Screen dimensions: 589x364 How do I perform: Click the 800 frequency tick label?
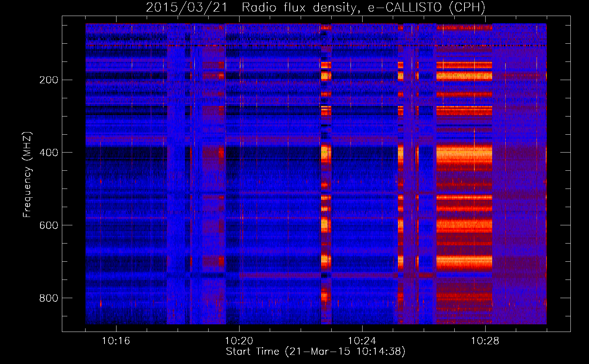tap(48, 298)
